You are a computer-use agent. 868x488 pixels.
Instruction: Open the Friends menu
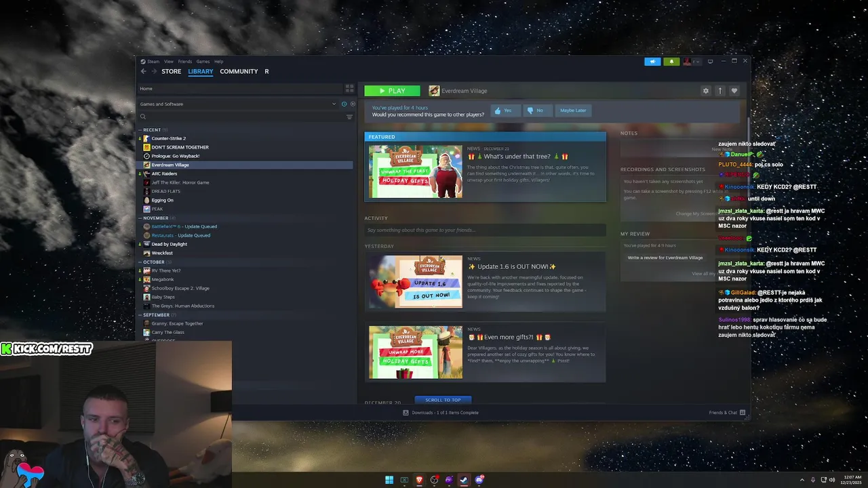(x=184, y=61)
